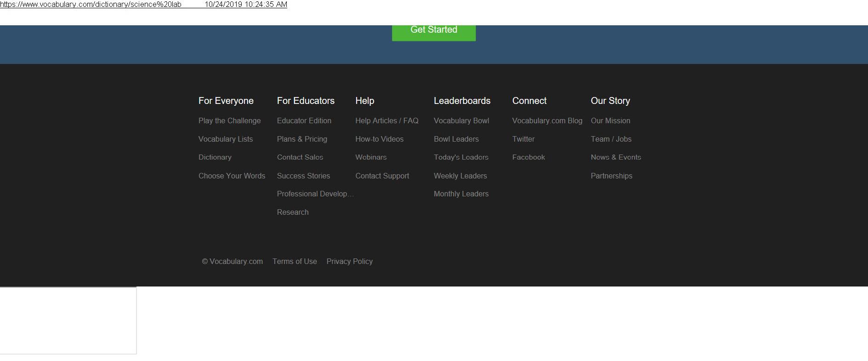Click the green Get Started button

pyautogui.click(x=433, y=31)
